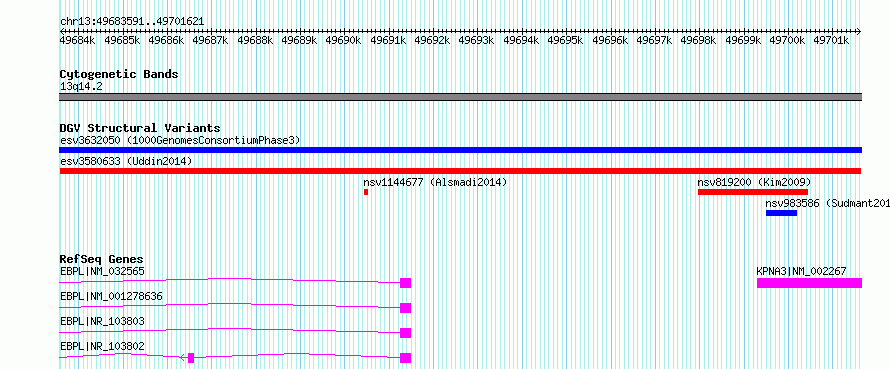Click the EBPL|NR_103803 magenta exon block
890x369 pixels.
tap(405, 333)
